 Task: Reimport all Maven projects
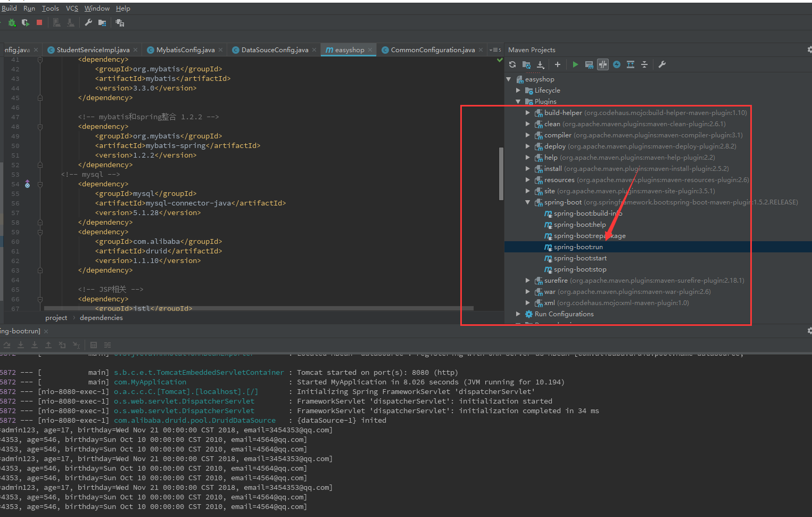pos(511,64)
